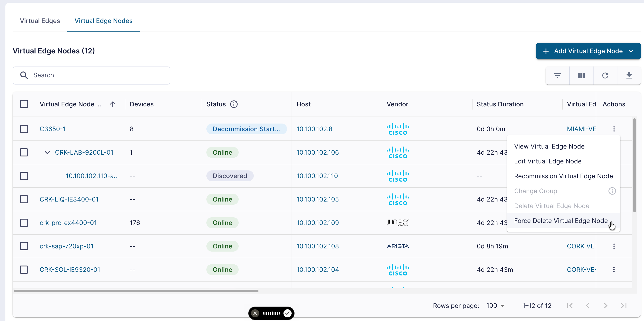Click the horizontal table scrollbar
Screen dimensions: 644x321
pyautogui.click(x=136, y=291)
